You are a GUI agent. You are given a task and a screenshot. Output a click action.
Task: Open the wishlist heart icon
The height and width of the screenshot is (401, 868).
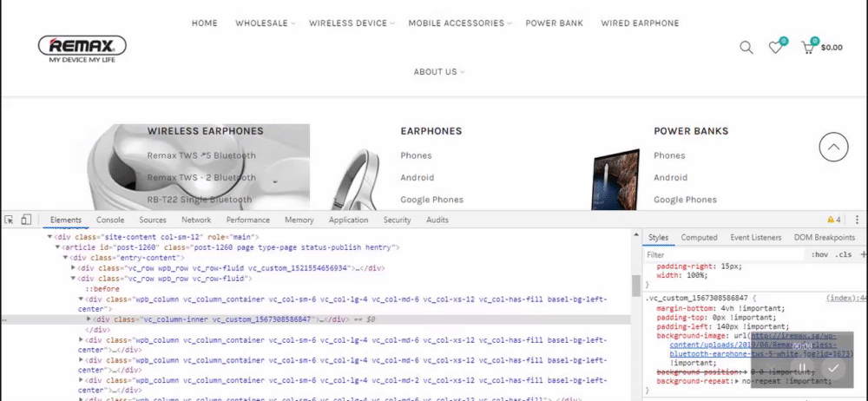[x=775, y=48]
